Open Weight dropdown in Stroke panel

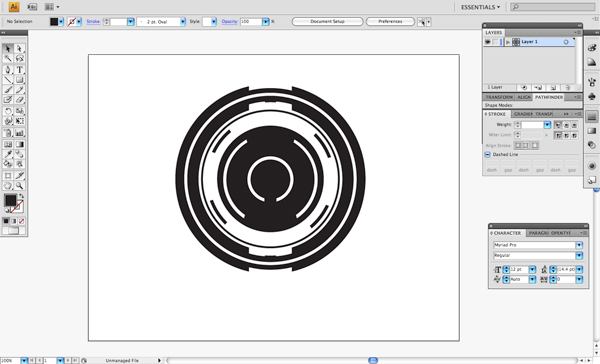(x=547, y=125)
